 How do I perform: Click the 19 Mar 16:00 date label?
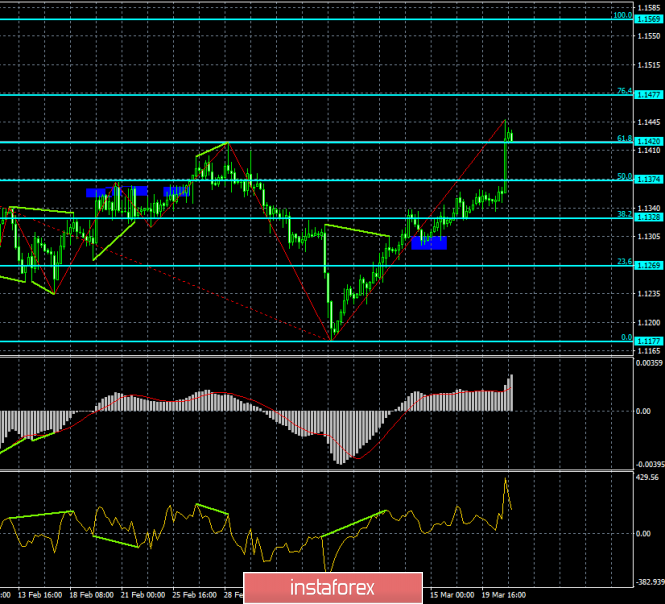pos(503,595)
